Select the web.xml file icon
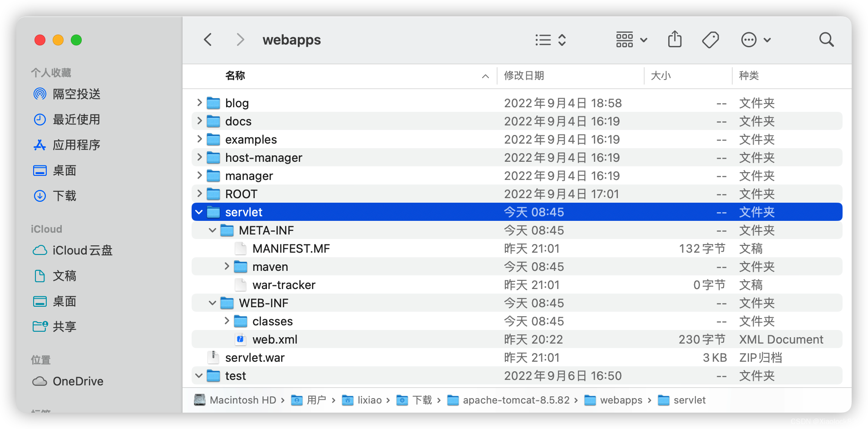This screenshot has width=868, height=429. pyautogui.click(x=241, y=339)
